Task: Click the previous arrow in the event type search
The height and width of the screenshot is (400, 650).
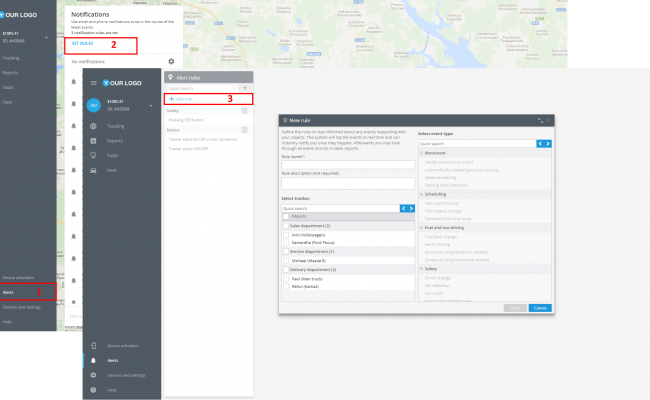Action: click(540, 143)
